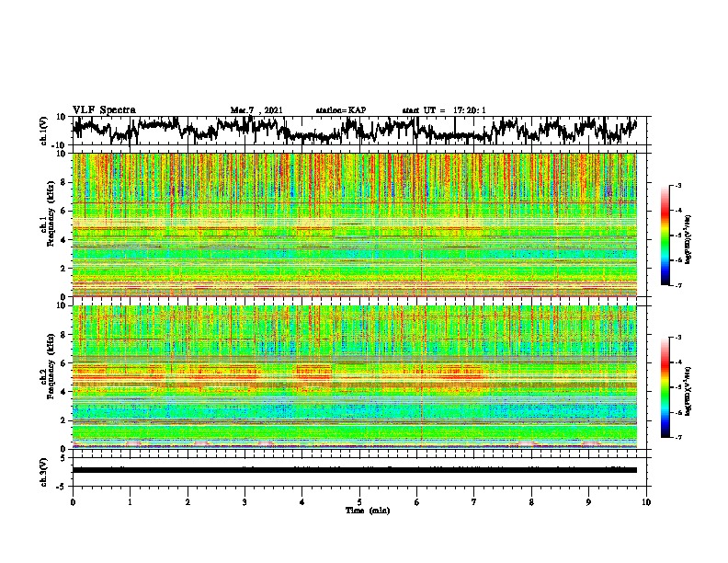Click time axis tick label "5"

pos(359,502)
